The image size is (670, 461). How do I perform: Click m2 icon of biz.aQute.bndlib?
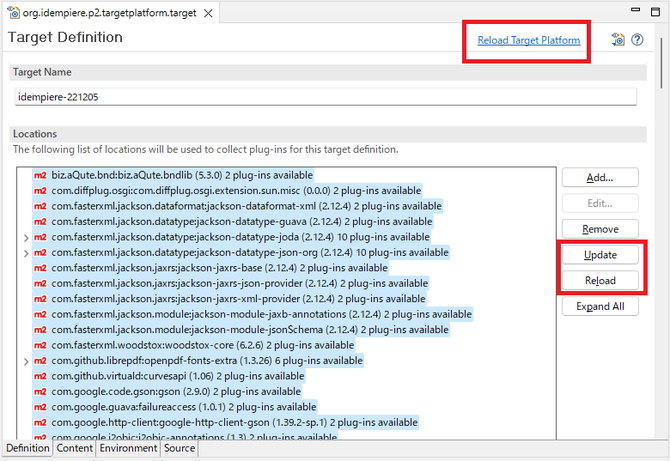click(x=40, y=175)
